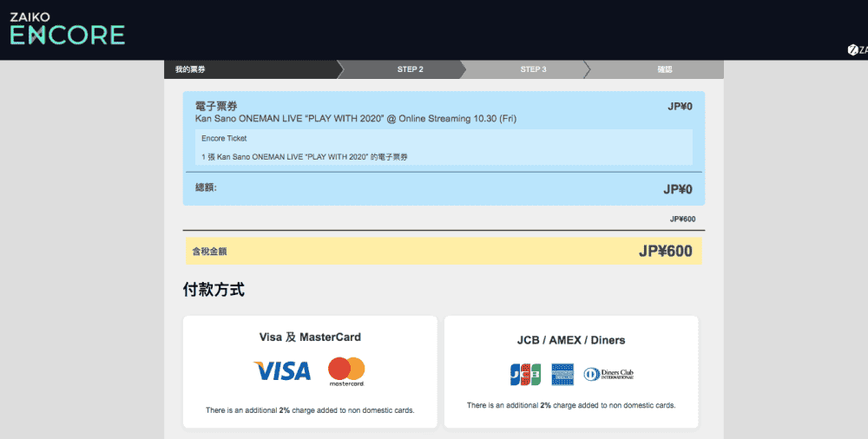Click the ZAIKO ENCORE logo
868x439 pixels.
tap(67, 29)
